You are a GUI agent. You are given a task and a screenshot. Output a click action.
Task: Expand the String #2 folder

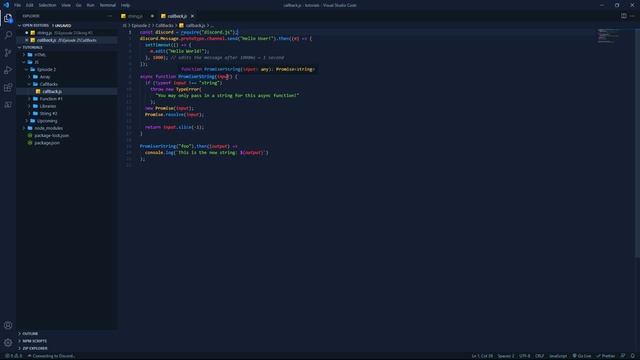coord(67,113)
